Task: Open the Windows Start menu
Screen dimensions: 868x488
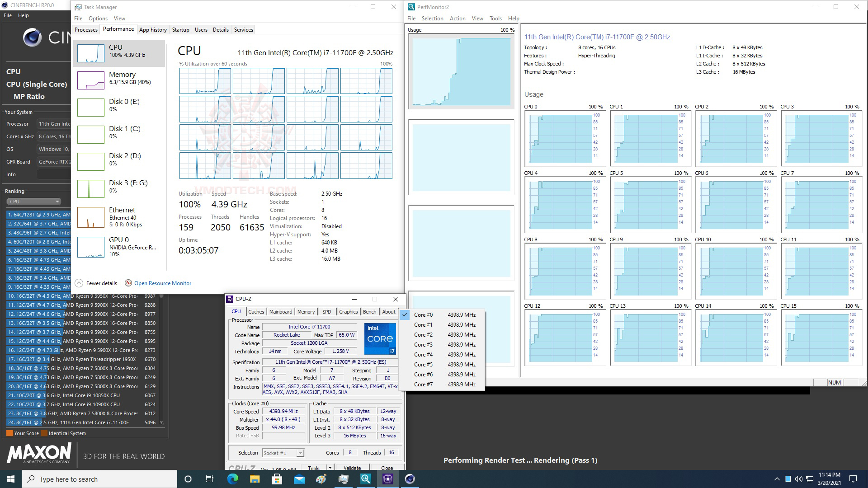Action: point(11,479)
